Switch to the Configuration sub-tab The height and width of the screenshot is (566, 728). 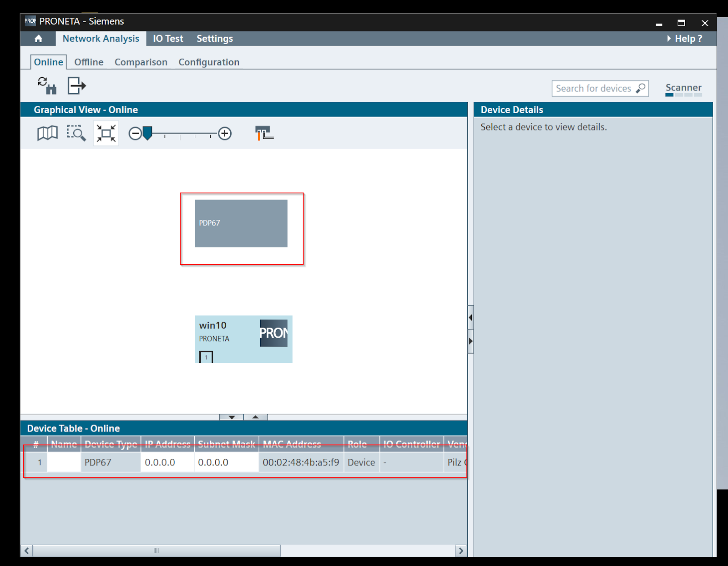(209, 62)
